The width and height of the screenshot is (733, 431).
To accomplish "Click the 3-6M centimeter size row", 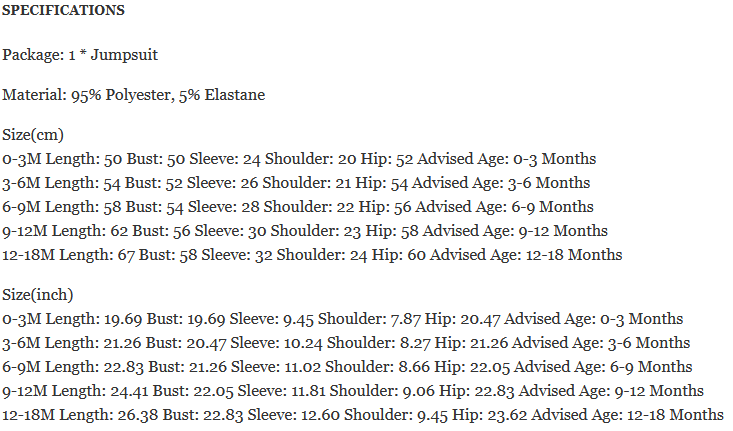I will [296, 183].
